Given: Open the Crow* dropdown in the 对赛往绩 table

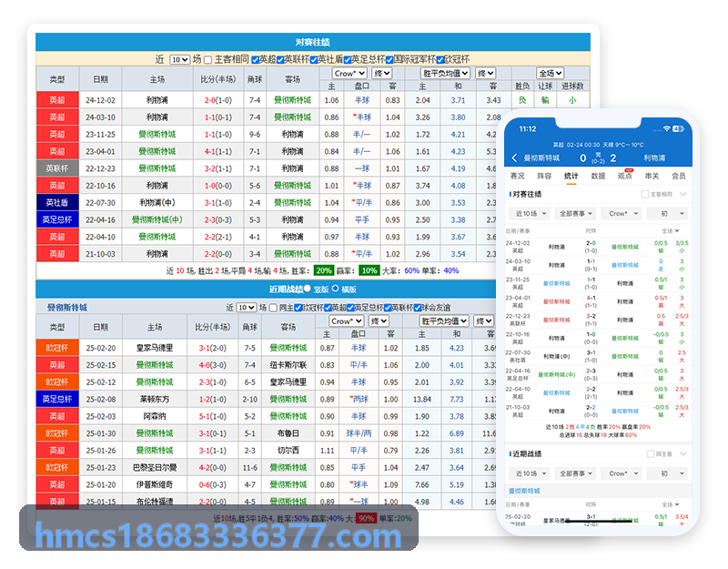Looking at the screenshot, I should click(349, 73).
